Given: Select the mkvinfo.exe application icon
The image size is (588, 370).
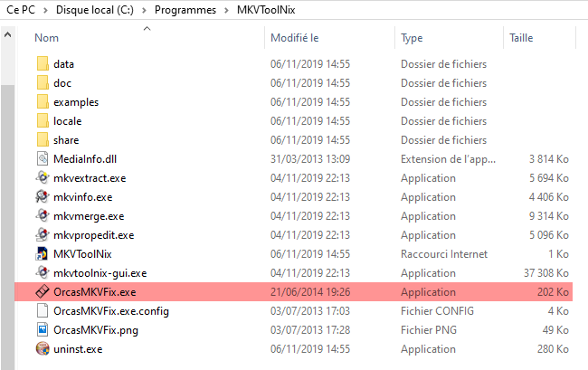Looking at the screenshot, I should click(x=43, y=197).
